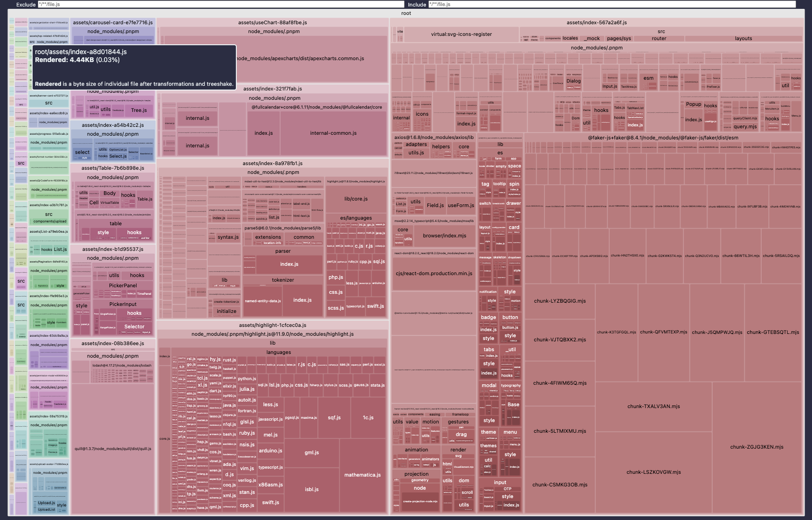Open assets/carousel-card-e7fe7716.js node header

pyautogui.click(x=113, y=22)
